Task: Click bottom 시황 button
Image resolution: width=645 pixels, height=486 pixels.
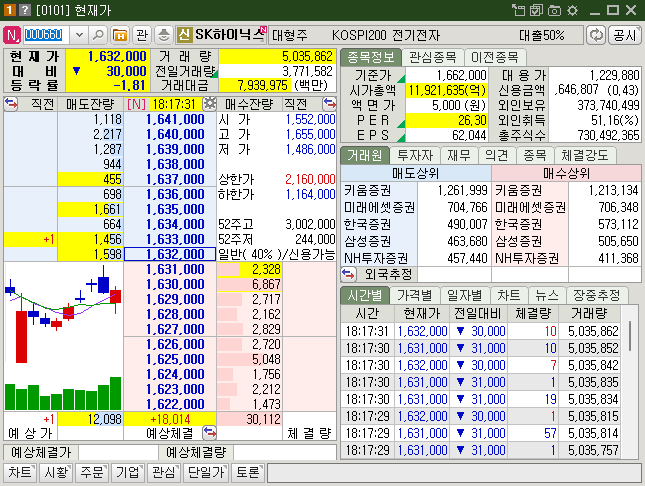Action: coord(56,472)
